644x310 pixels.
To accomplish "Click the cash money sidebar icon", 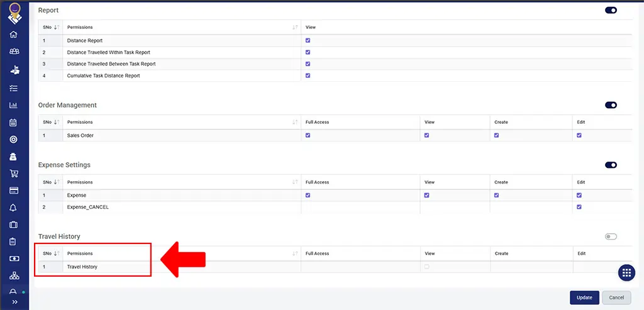I will pyautogui.click(x=14, y=258).
